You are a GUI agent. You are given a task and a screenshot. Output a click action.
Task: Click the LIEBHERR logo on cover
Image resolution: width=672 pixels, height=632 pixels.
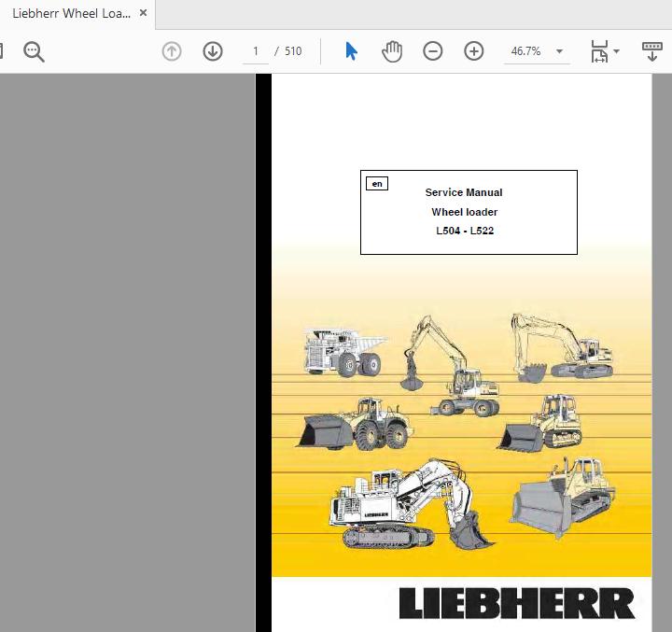[x=517, y=603]
